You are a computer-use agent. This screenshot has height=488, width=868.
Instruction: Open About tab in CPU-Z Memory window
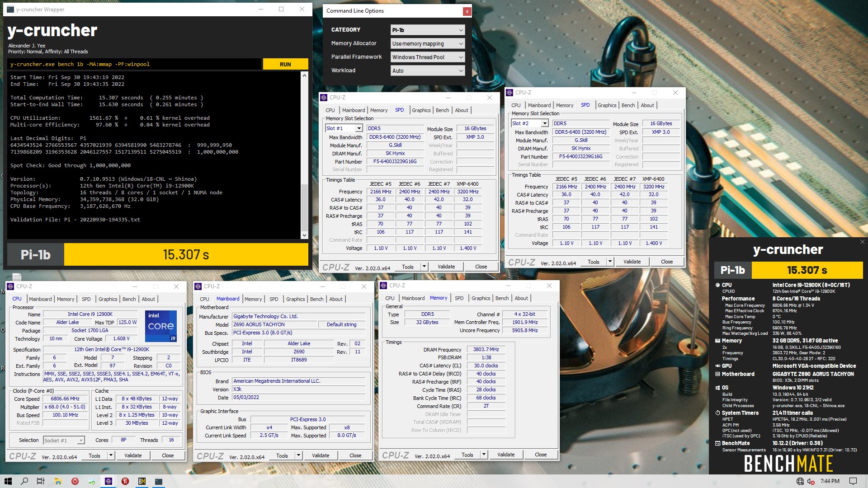click(521, 298)
